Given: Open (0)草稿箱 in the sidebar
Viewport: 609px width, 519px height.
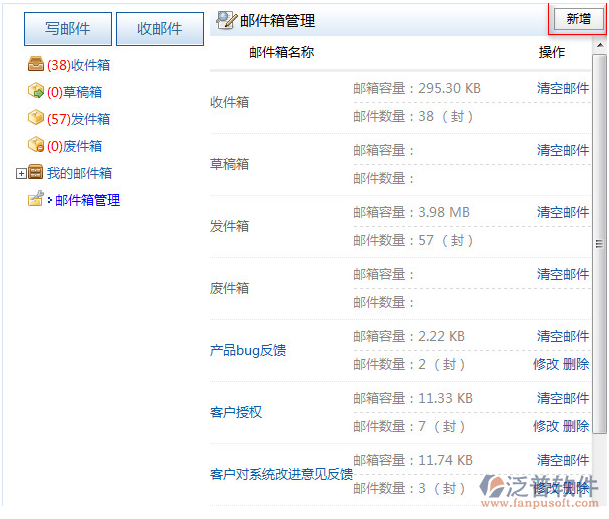Looking at the screenshot, I should (74, 92).
